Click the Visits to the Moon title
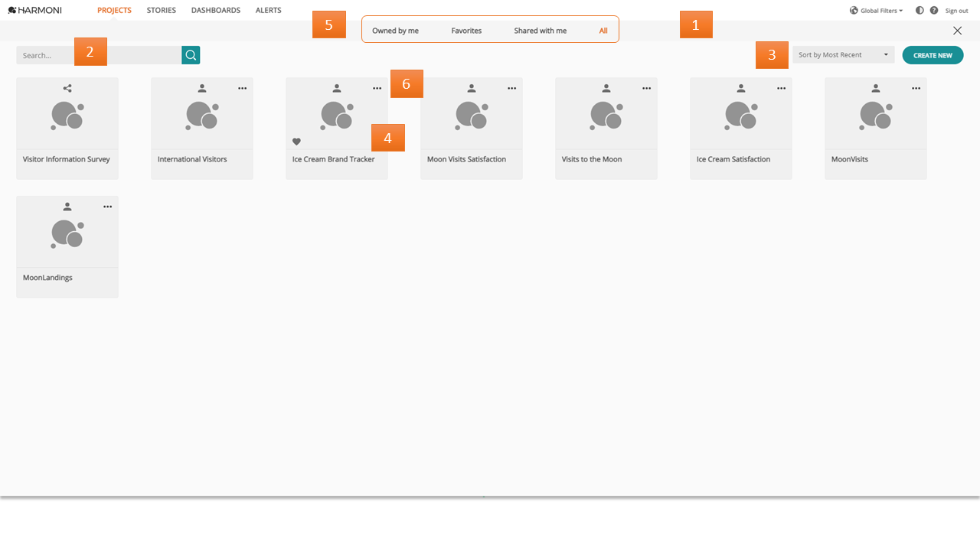 592,159
